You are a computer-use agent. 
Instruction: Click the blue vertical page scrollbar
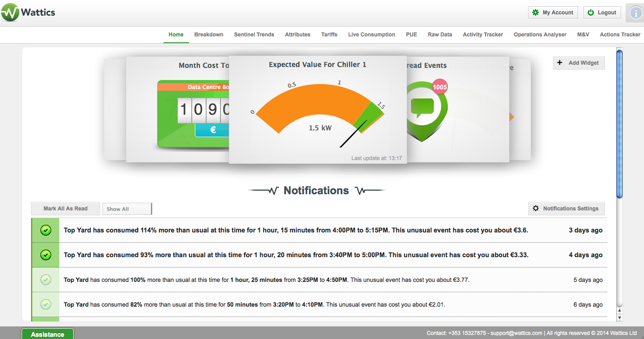pos(620,124)
